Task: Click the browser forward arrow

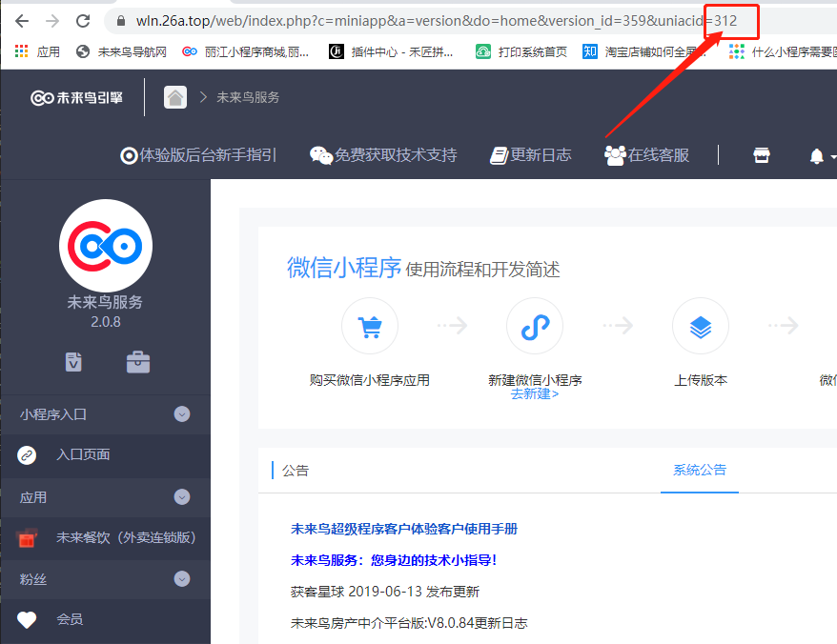Action: 52,21
